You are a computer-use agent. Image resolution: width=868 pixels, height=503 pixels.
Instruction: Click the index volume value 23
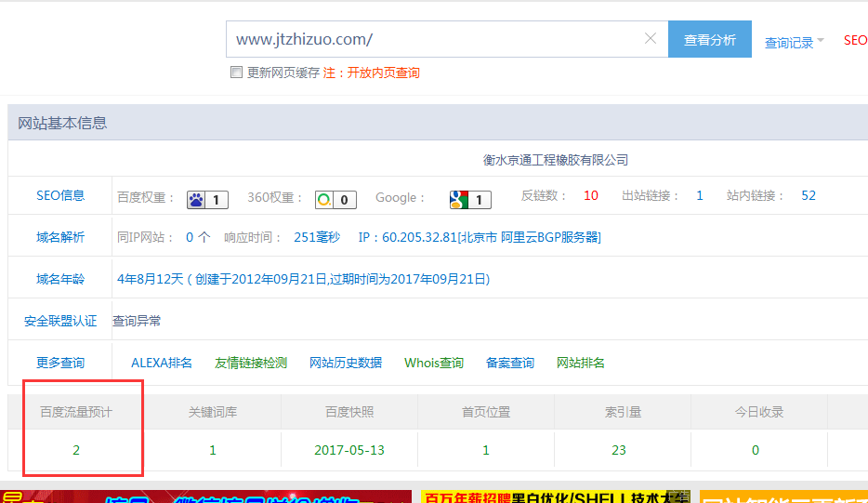coord(619,450)
